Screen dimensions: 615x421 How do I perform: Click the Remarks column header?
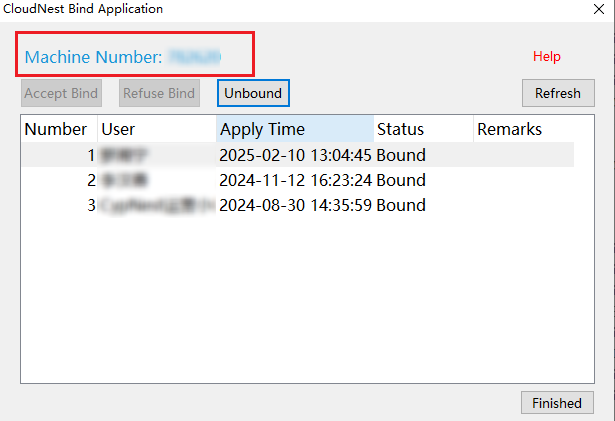(x=524, y=129)
